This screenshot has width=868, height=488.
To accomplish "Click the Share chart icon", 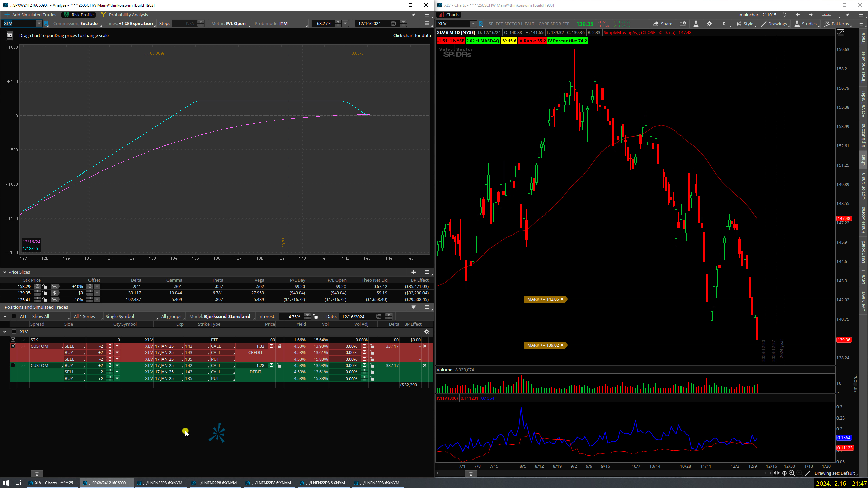I will click(663, 24).
